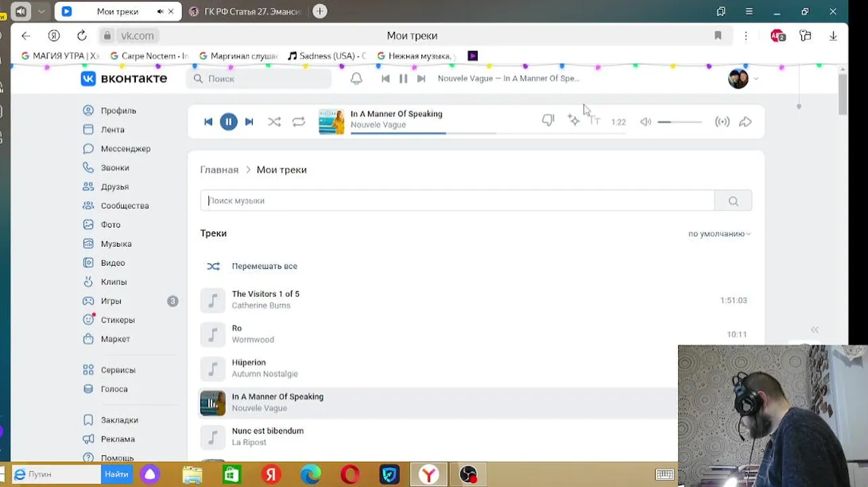The height and width of the screenshot is (487, 868).
Task: Click header mini-player previous track button
Action: 385,78
